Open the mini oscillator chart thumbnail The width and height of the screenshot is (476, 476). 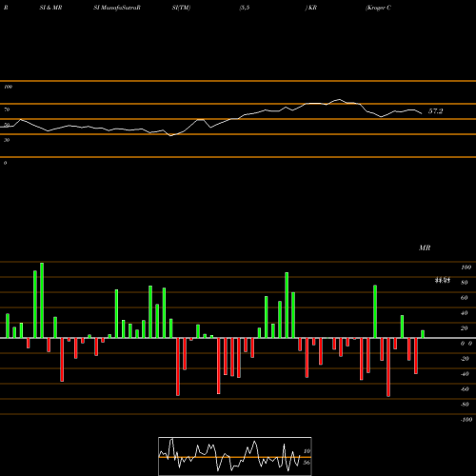[x=235, y=456]
